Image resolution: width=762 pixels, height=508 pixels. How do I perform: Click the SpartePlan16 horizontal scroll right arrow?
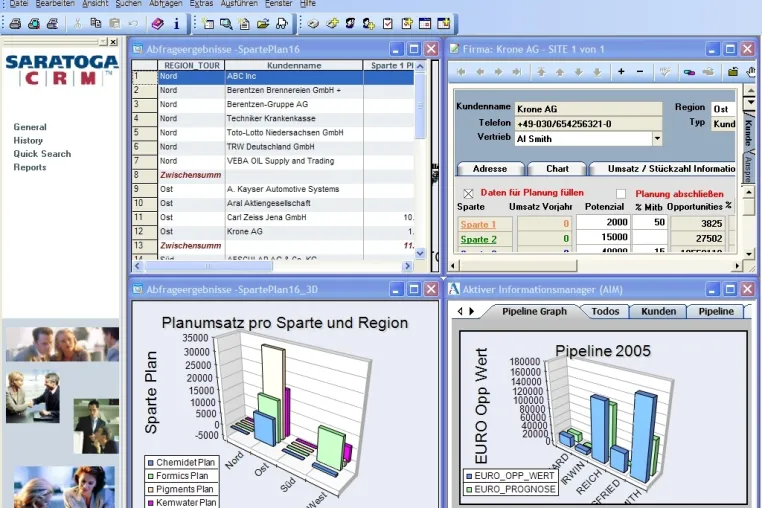pos(407,266)
